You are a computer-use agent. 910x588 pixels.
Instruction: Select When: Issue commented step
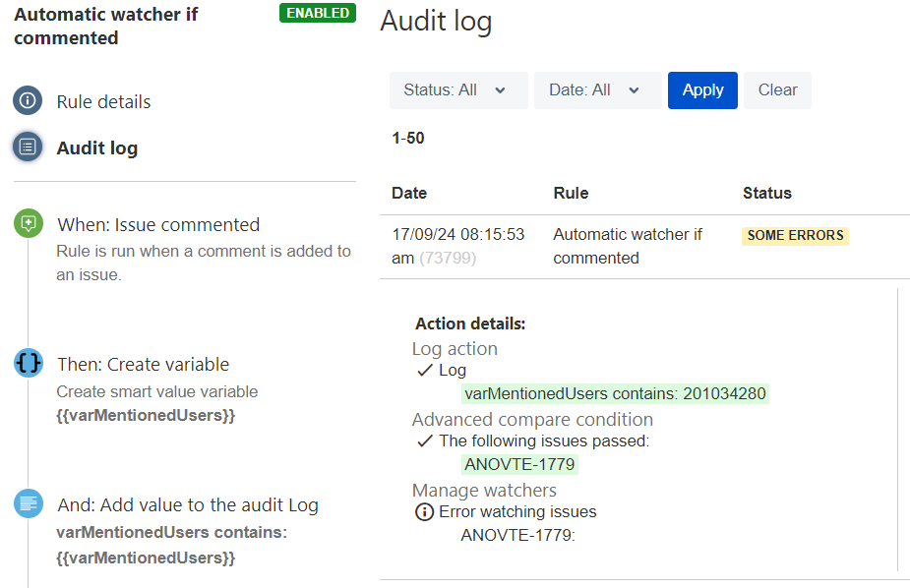[158, 224]
